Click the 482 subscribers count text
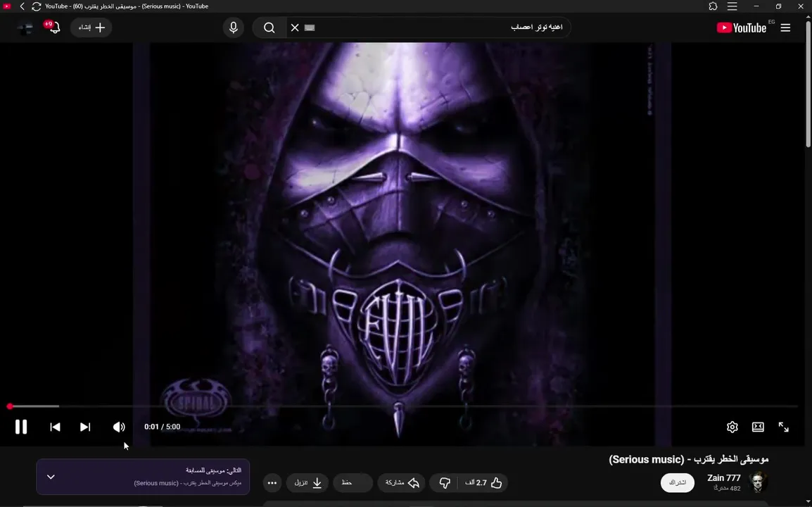The height and width of the screenshot is (507, 812). (727, 488)
